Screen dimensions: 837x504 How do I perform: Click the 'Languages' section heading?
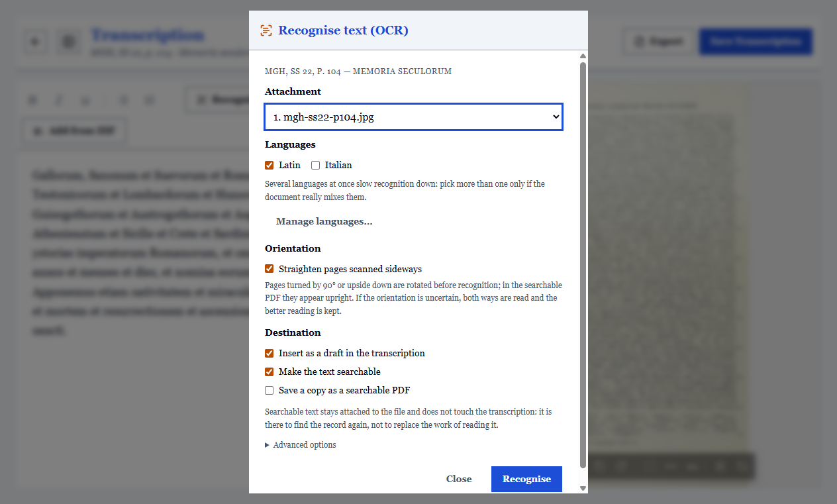290,144
